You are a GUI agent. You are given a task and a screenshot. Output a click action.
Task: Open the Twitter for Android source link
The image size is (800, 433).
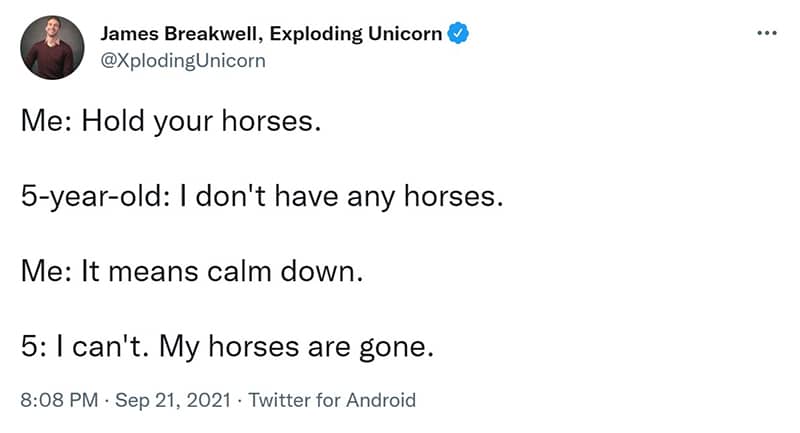click(x=332, y=400)
